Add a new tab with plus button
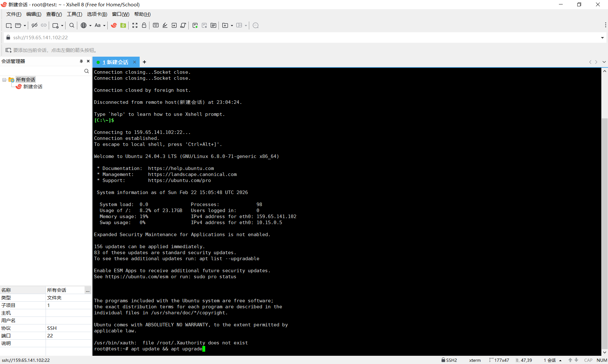Viewport: 608px width, 364px height. tap(144, 62)
